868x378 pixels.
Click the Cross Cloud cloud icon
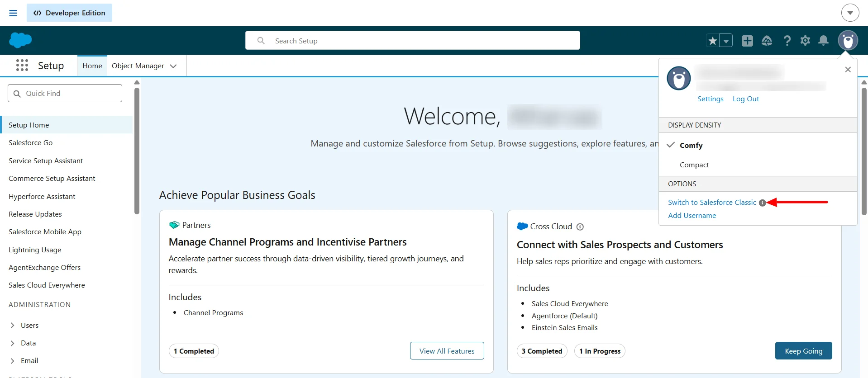pyautogui.click(x=522, y=226)
